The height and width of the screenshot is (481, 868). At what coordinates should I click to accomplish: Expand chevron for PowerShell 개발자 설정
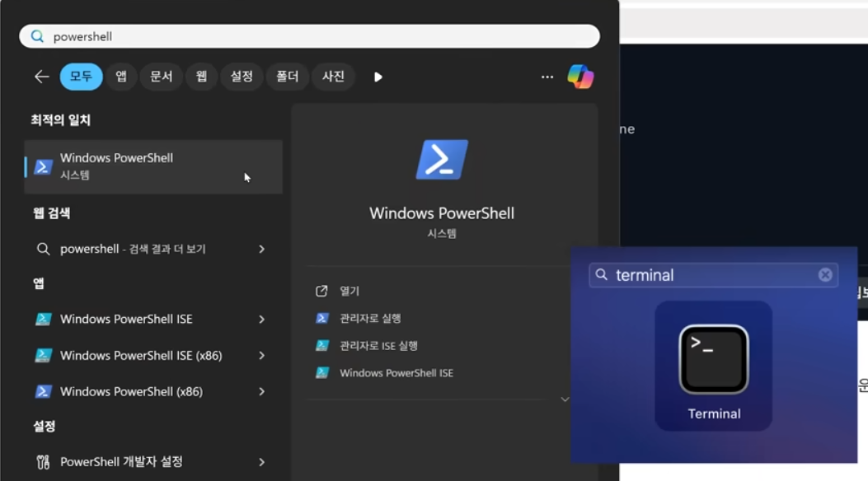point(262,462)
